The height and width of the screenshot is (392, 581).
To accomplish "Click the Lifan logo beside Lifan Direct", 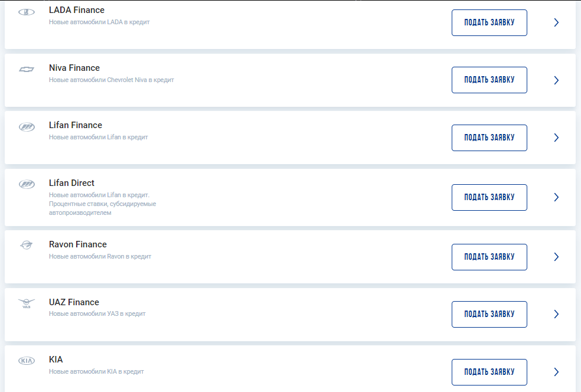I will (x=27, y=184).
